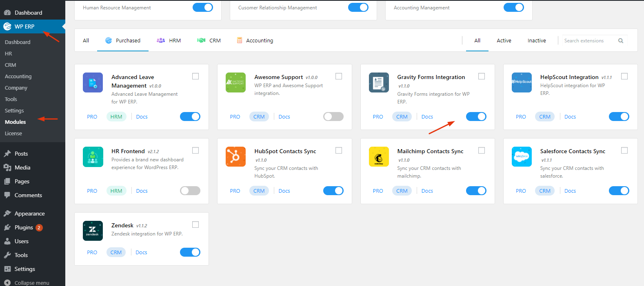The image size is (644, 286).
Task: Click the Advanced Leave Management module icon
Action: (93, 82)
